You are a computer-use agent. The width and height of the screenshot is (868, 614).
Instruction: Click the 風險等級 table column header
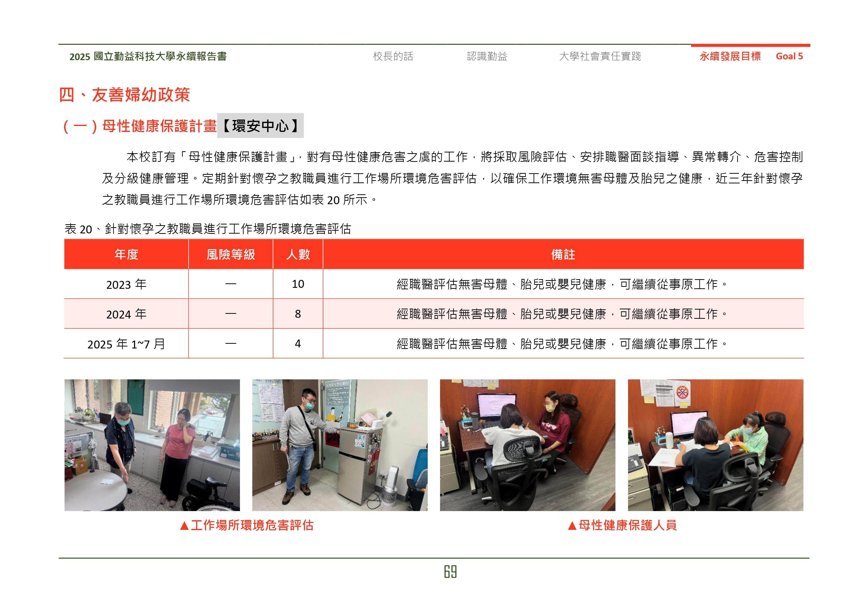pyautogui.click(x=231, y=254)
